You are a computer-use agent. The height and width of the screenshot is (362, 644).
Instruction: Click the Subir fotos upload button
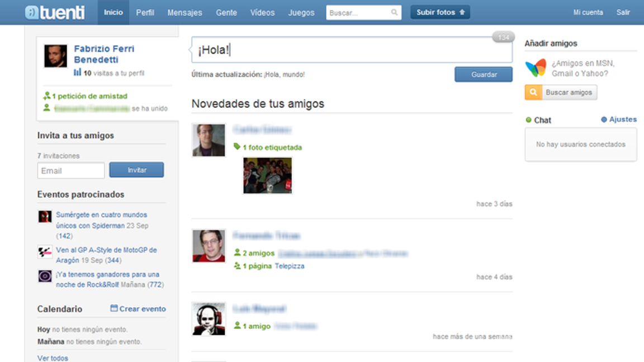click(x=440, y=11)
